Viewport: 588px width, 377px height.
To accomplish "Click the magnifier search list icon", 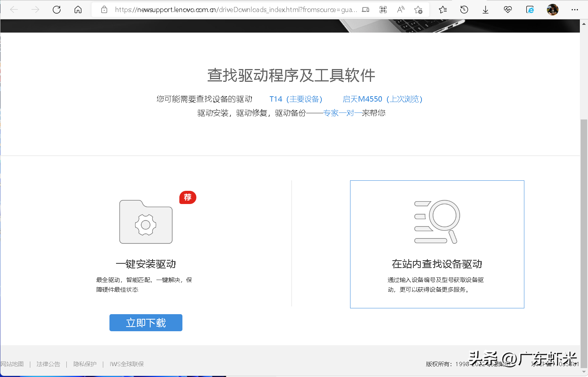I will (437, 222).
